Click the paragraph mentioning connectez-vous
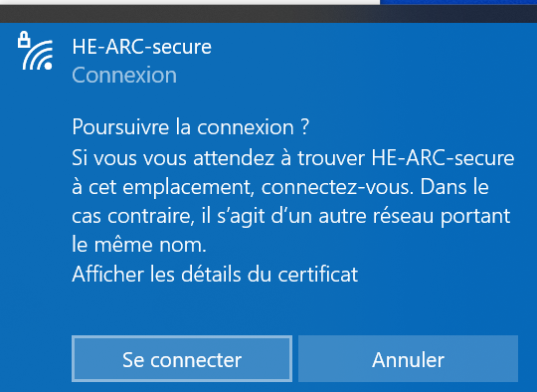Image resolution: width=537 pixels, height=392 pixels. click(x=293, y=201)
